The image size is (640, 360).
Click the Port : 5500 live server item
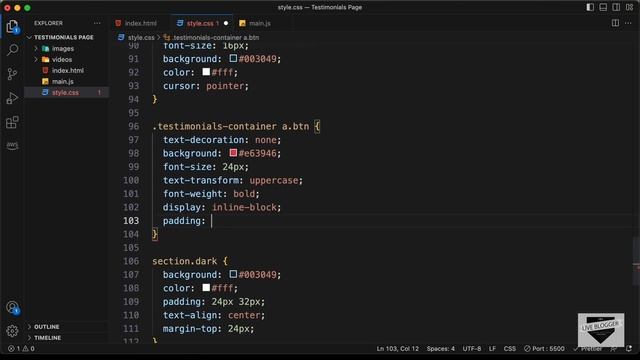pos(544,349)
